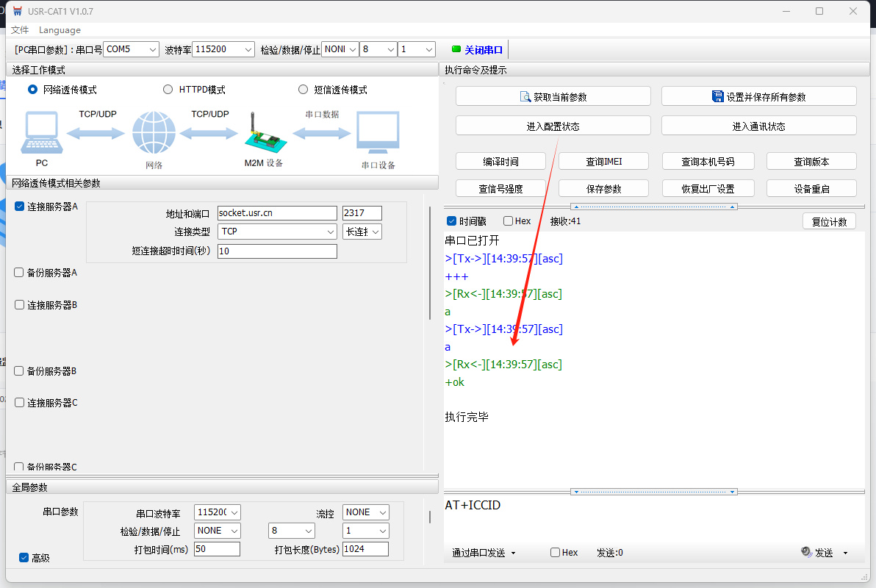Click the serial device monitor icon
Screen dimensions: 876x588
pos(378,134)
